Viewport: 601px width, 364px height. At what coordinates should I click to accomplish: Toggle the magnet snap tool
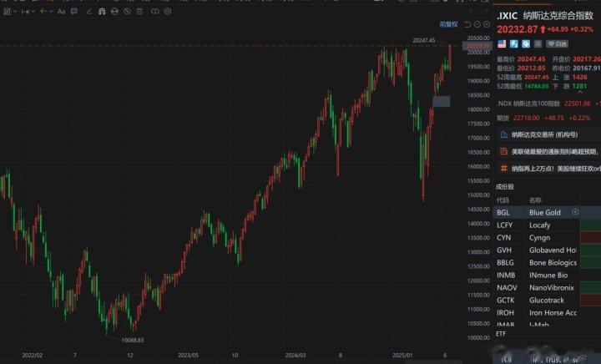[102, 12]
